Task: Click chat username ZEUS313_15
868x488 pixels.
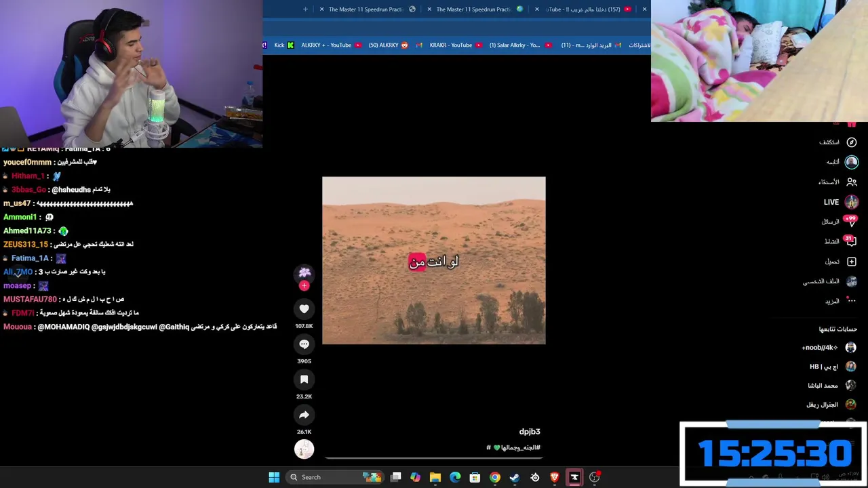Action: click(x=26, y=244)
